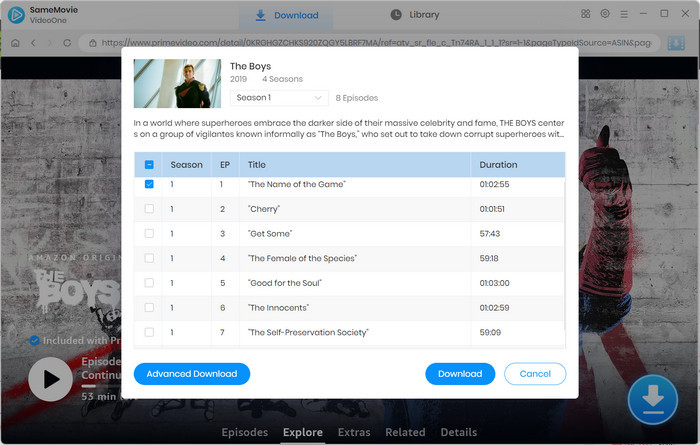Maximize the SameMovie window
The height and width of the screenshot is (445, 700).
664,14
